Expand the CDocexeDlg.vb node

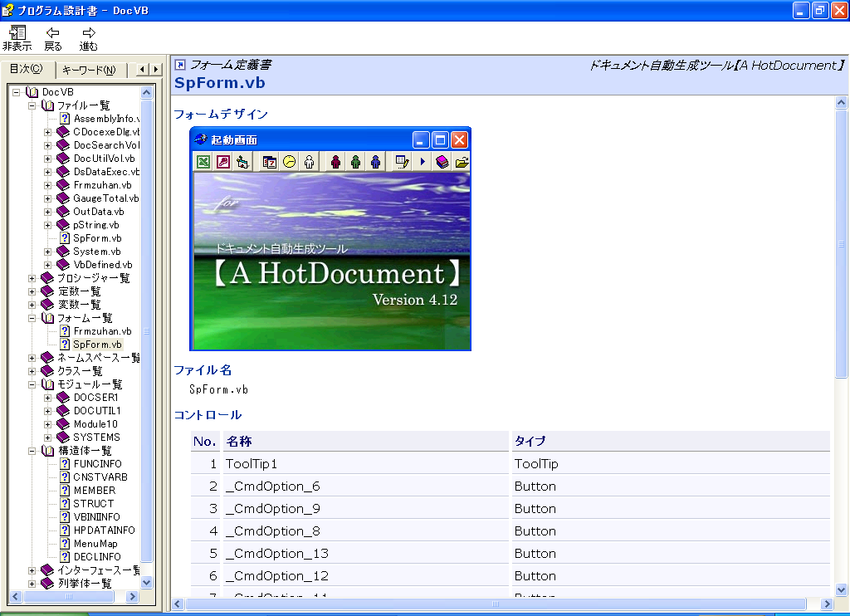[47, 132]
